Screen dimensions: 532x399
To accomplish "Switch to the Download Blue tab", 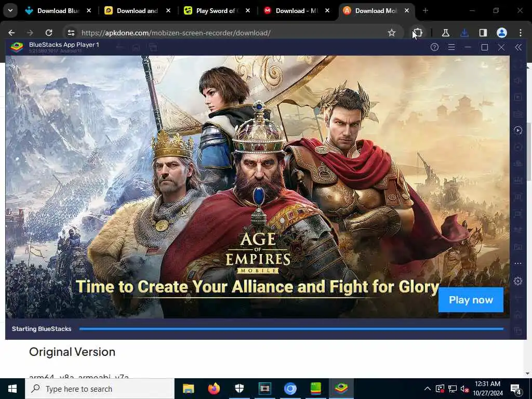I will (58, 11).
